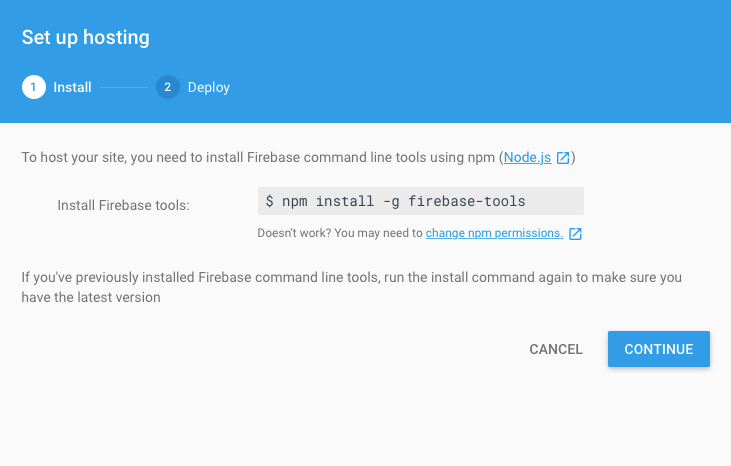Open external-link icon after npm permissions
The image size is (731, 466).
coord(575,234)
